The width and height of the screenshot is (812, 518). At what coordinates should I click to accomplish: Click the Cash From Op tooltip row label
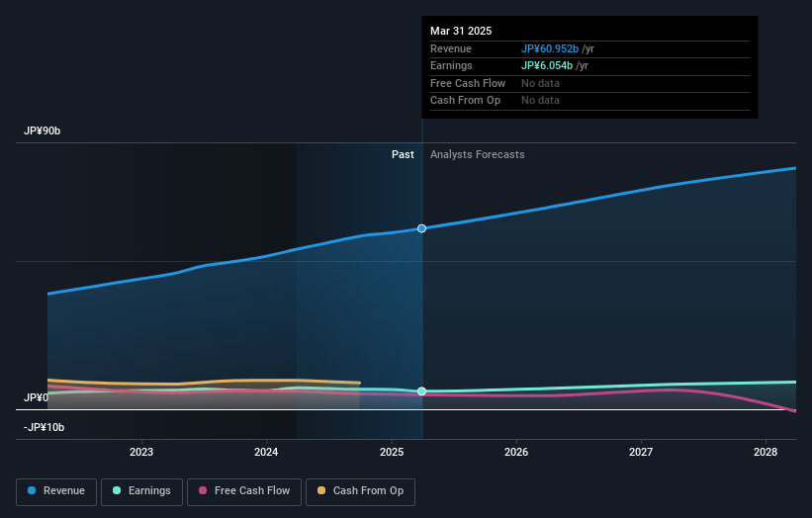click(465, 101)
